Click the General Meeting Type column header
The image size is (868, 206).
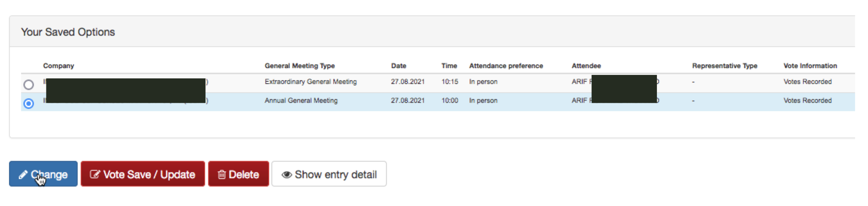(300, 66)
